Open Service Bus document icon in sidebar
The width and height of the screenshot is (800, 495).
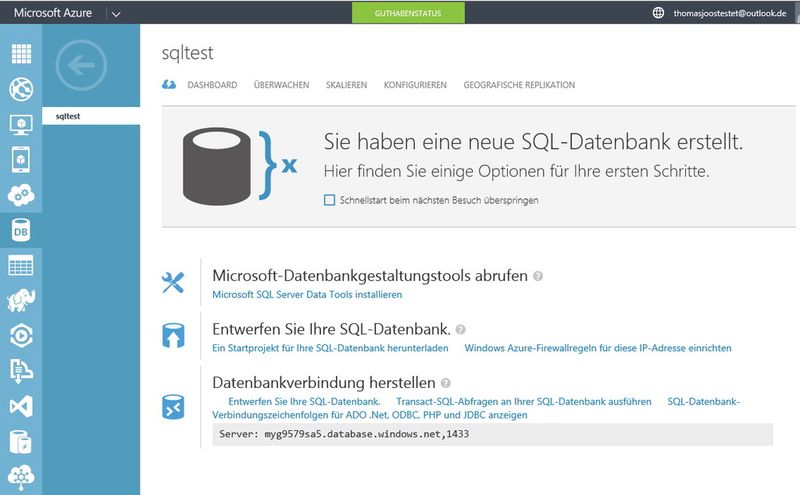(21, 371)
